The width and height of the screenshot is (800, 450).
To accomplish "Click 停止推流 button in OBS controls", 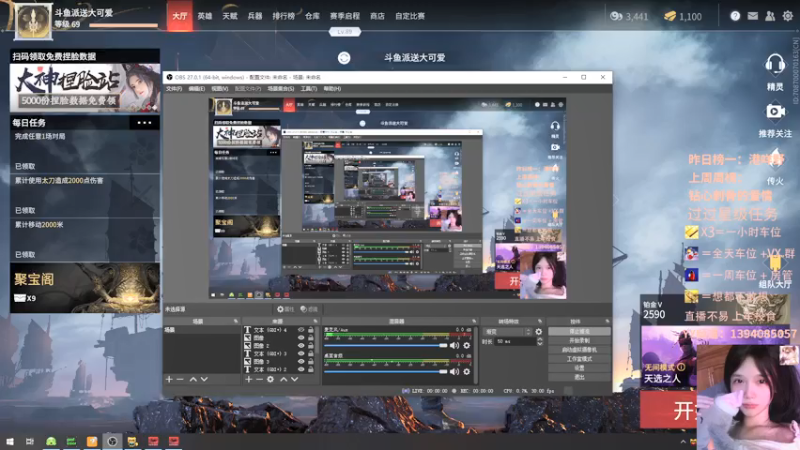I will click(579, 331).
